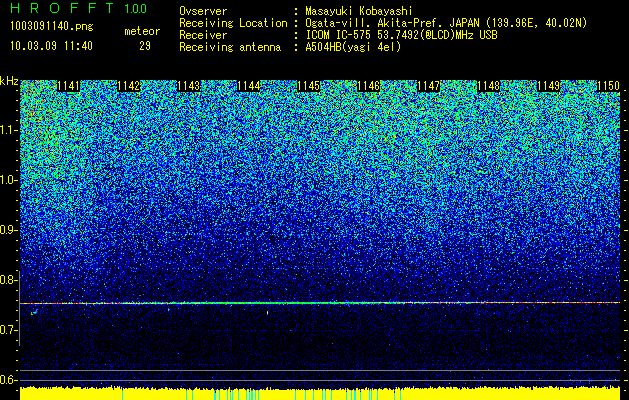Viewport: 629px width, 400px height.
Task: Click the version number 1.0.0
Action: (x=135, y=8)
